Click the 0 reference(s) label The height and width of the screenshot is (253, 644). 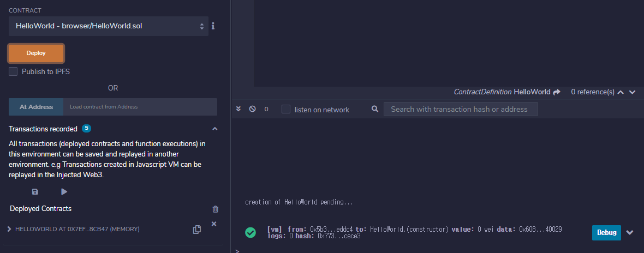[x=593, y=92]
